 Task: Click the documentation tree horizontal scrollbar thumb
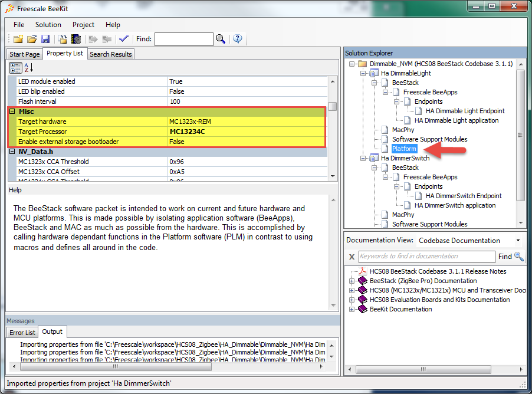[423, 369]
